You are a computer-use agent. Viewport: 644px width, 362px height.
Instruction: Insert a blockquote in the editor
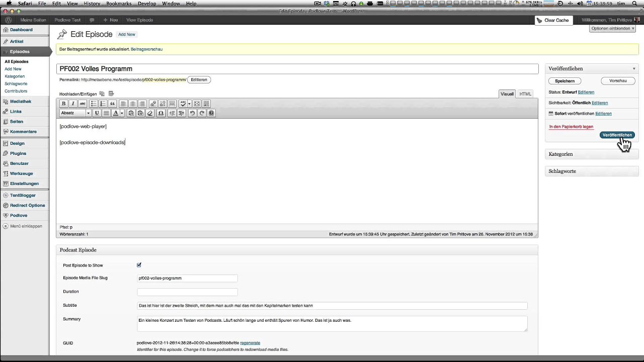point(112,104)
